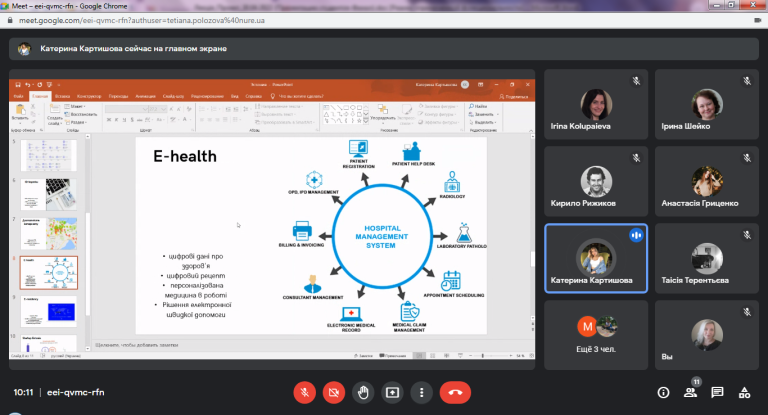Click muted mic icon on 'Вы' tile

pos(747,312)
